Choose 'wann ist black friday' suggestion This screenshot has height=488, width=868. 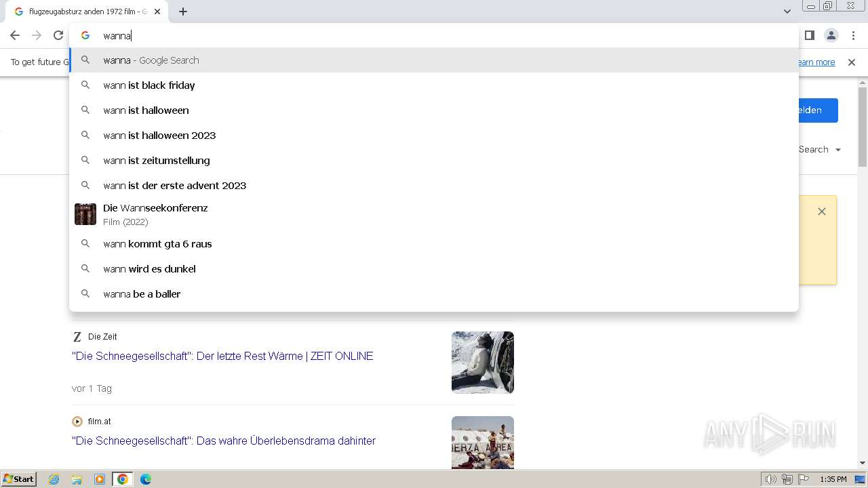click(434, 85)
